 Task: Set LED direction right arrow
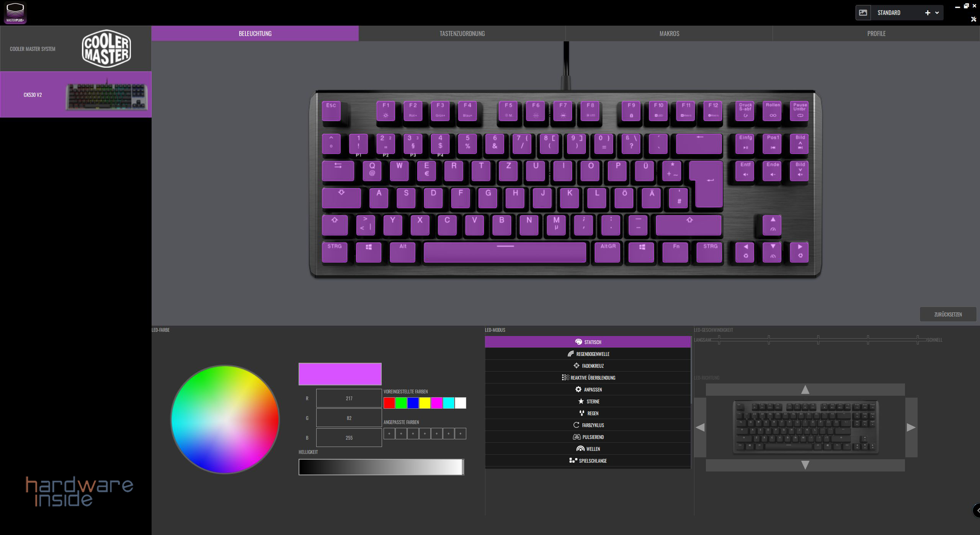(911, 427)
